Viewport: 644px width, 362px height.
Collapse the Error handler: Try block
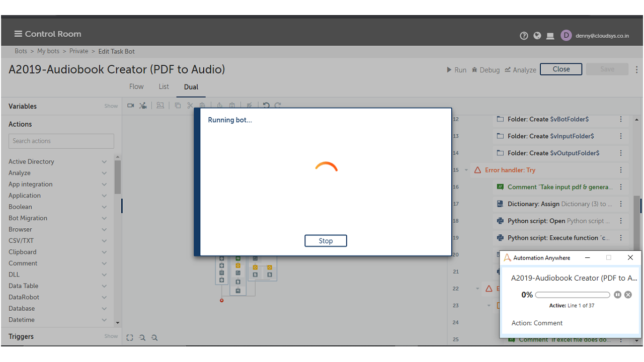coord(466,170)
